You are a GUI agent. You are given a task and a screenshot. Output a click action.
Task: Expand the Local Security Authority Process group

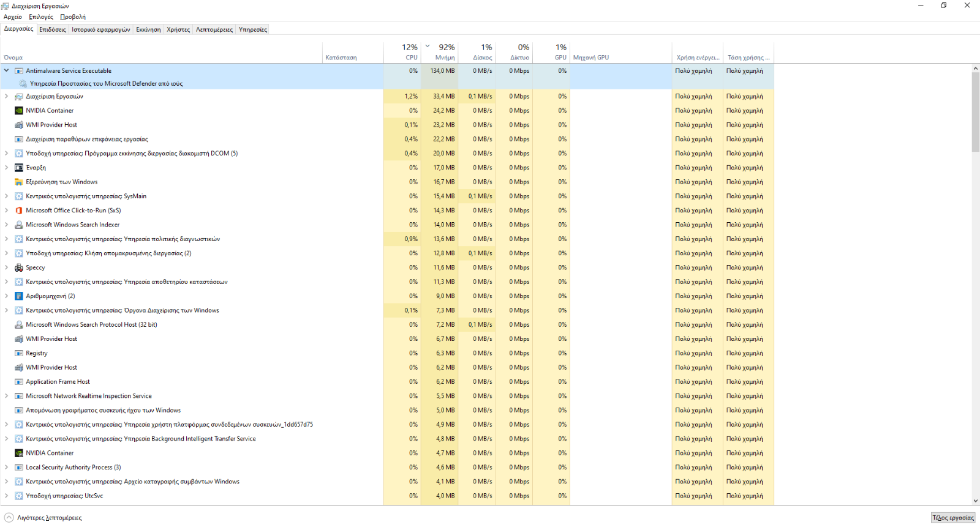click(x=7, y=468)
